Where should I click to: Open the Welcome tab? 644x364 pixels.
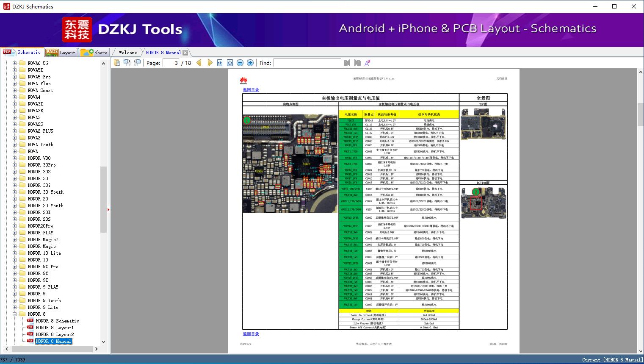(128, 53)
